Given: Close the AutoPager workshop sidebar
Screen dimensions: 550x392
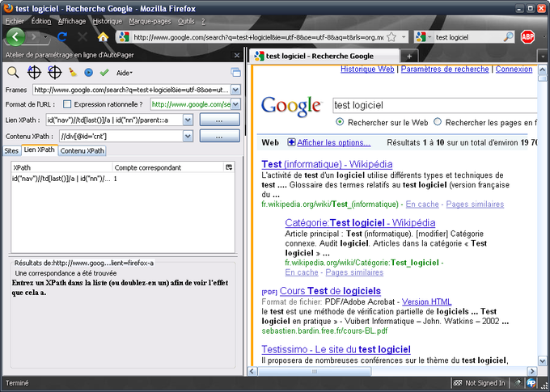Looking at the screenshot, I should (x=237, y=56).
